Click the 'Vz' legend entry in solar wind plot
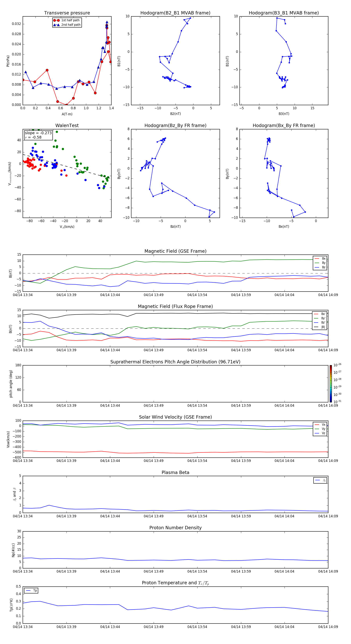The width and height of the screenshot is (351, 644). 320,433
